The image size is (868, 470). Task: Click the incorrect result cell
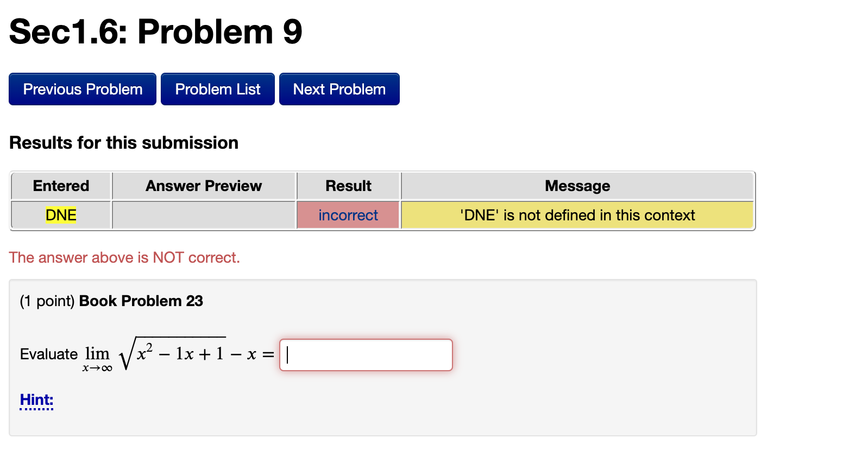pos(348,215)
